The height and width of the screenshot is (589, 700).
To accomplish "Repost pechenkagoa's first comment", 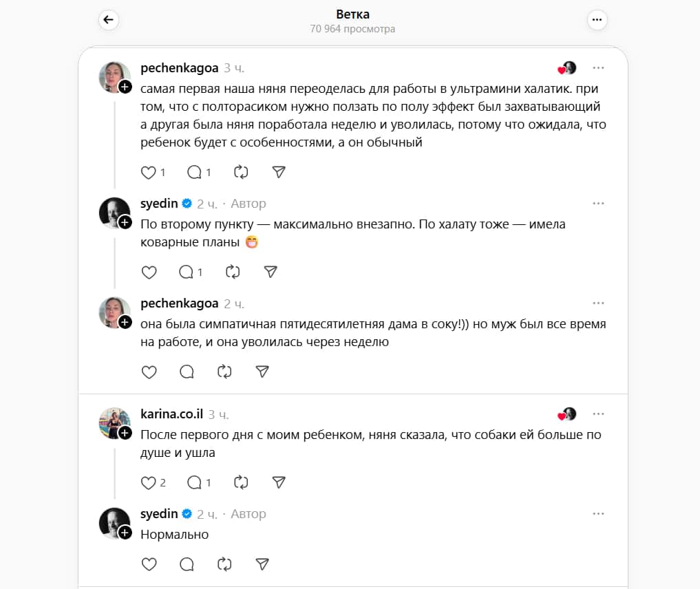I will [x=241, y=172].
